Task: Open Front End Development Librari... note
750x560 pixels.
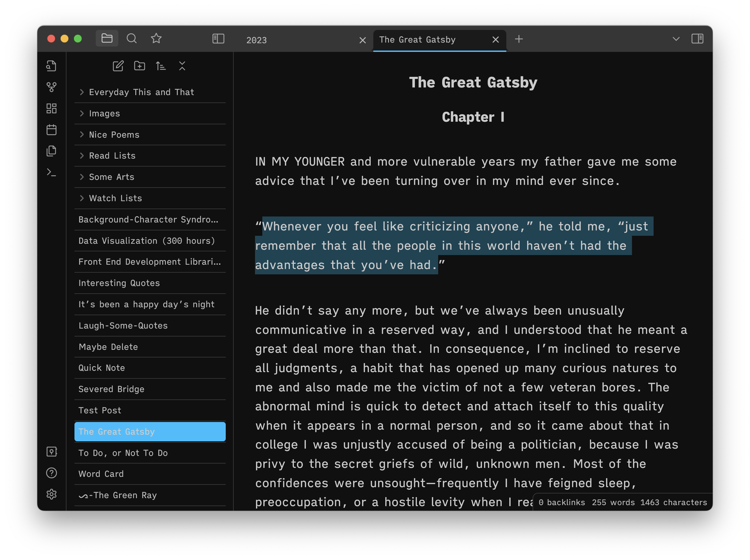Action: coord(150,262)
